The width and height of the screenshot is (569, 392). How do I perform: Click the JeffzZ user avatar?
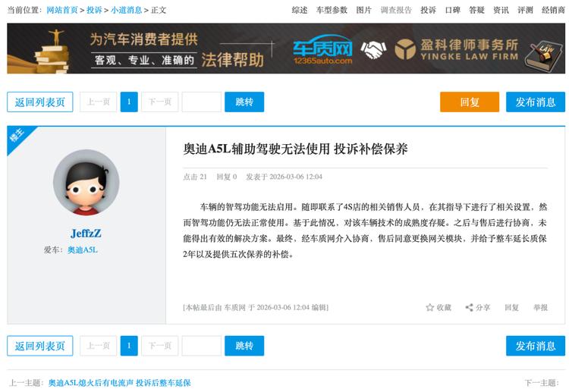pos(86,182)
